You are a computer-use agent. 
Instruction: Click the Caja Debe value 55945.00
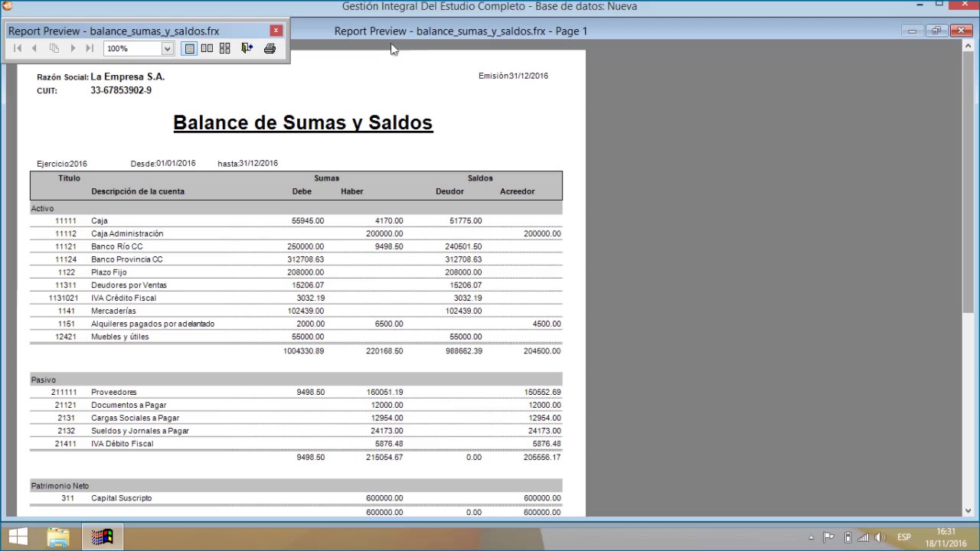[x=308, y=220]
